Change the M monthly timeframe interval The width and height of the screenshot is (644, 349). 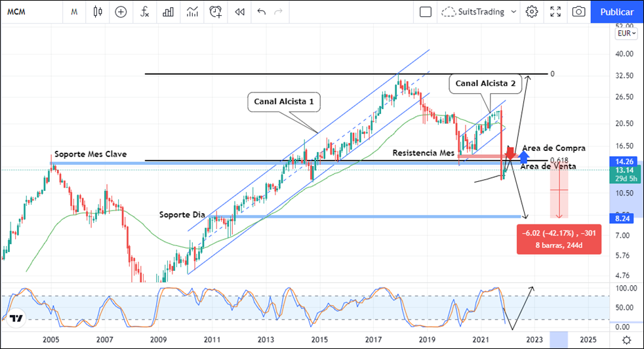(74, 12)
